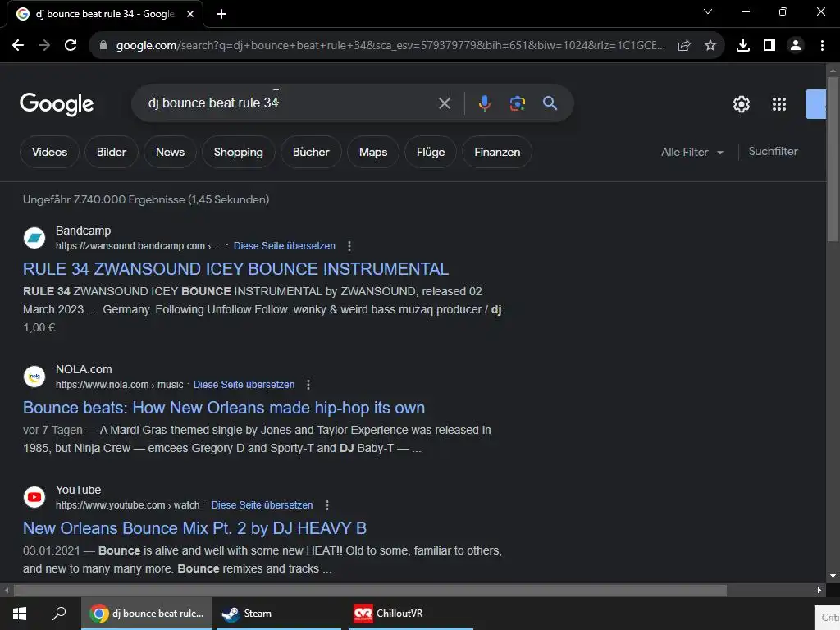The width and height of the screenshot is (840, 630).
Task: Expand the Alle Filter dropdown
Action: (x=692, y=152)
